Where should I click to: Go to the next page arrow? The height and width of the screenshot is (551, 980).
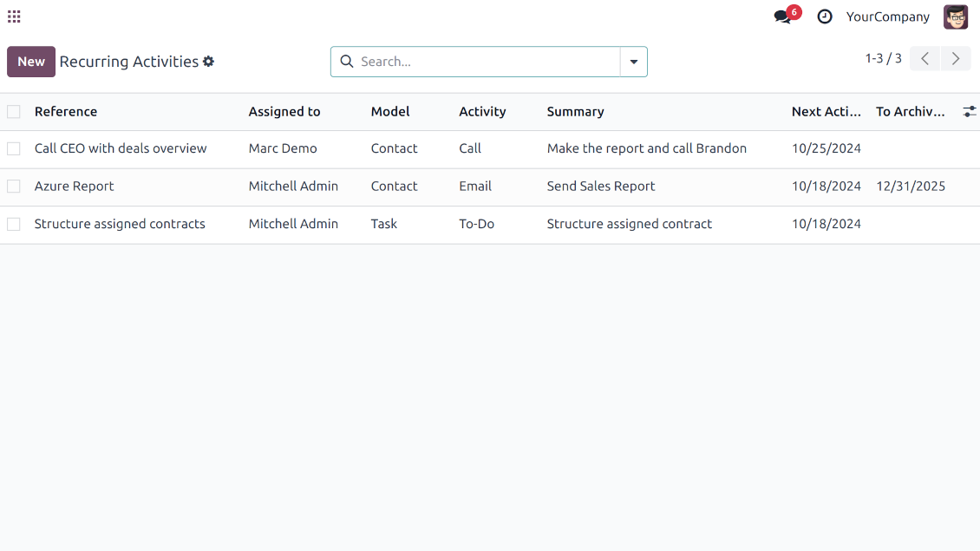point(956,59)
